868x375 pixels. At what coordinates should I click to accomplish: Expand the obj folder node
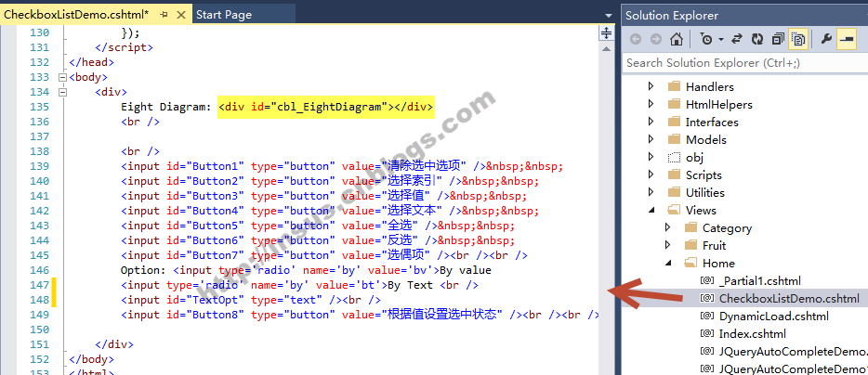click(651, 158)
